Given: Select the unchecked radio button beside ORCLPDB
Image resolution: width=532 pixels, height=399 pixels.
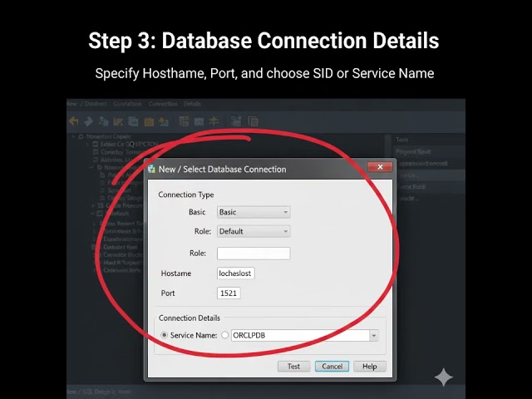Looking at the screenshot, I should (224, 335).
